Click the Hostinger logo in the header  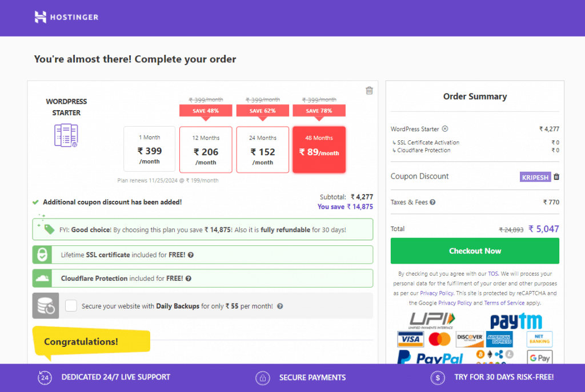[x=66, y=17]
